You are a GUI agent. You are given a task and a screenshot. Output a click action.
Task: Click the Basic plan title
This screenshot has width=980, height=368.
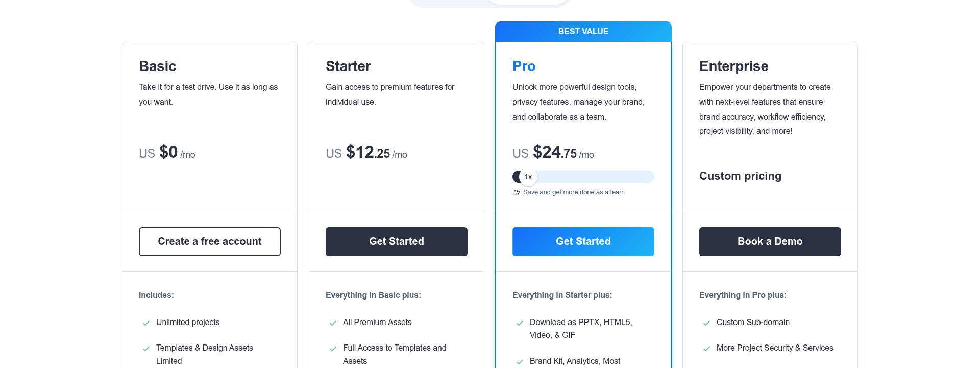click(x=157, y=66)
